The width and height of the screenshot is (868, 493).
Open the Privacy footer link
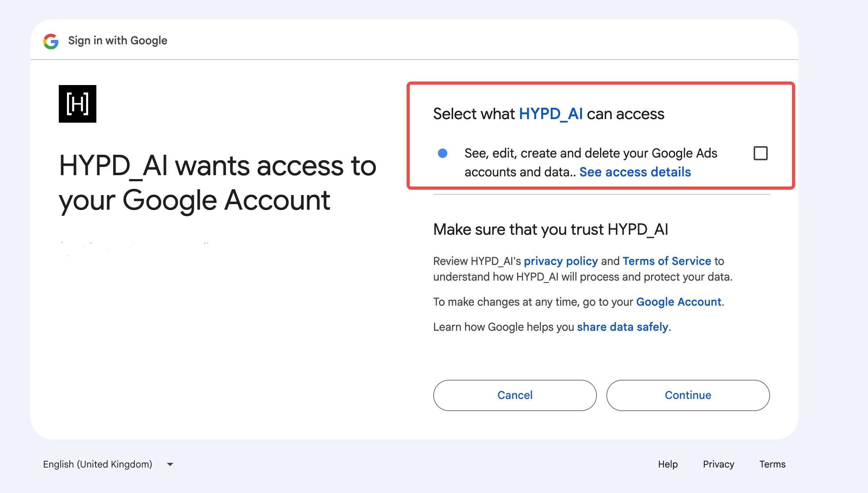point(719,464)
